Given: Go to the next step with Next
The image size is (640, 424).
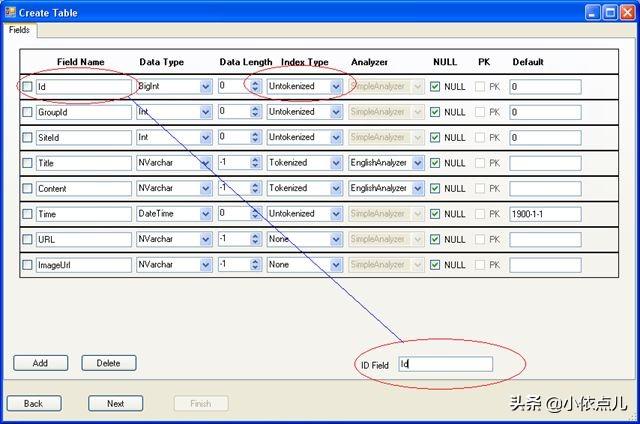Looking at the screenshot, I should tap(115, 403).
